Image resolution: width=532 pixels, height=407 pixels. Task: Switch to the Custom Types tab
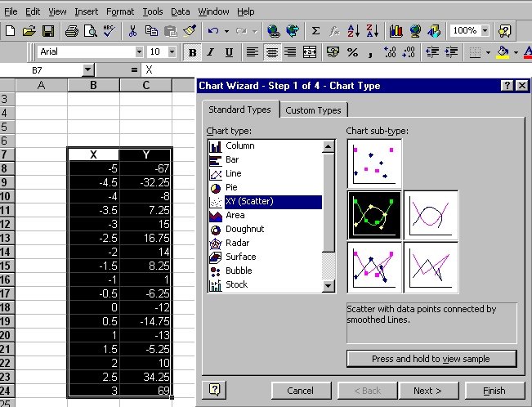(315, 110)
